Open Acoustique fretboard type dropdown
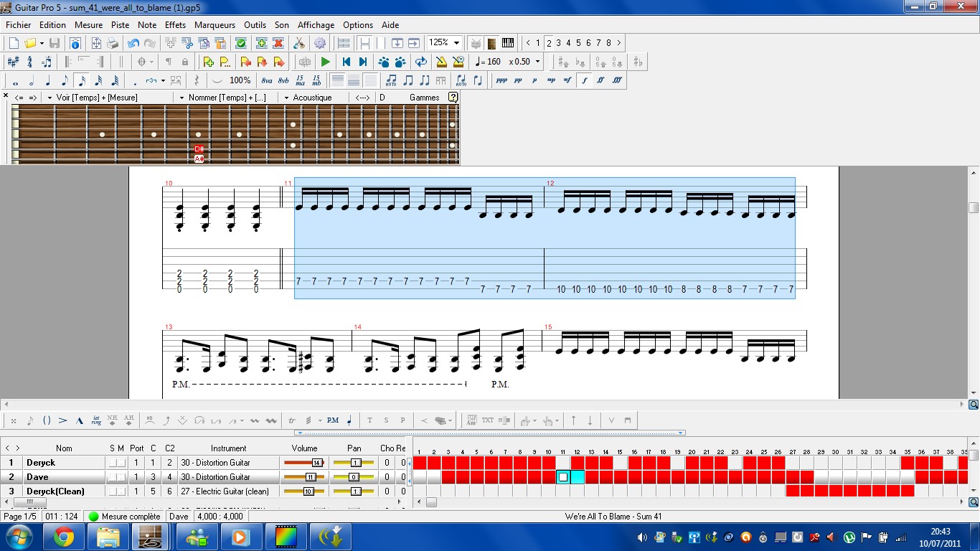980x551 pixels. coord(286,97)
